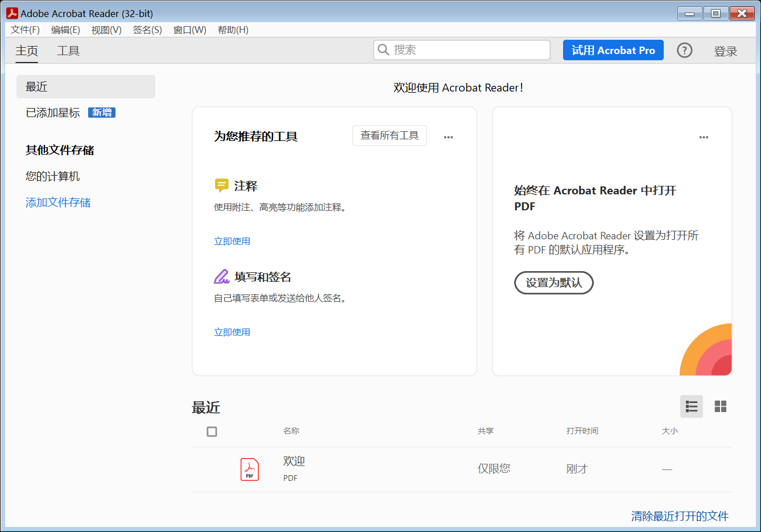761x532 pixels.
Task: Open more options on 为您推荐的工具 card
Action: point(449,137)
